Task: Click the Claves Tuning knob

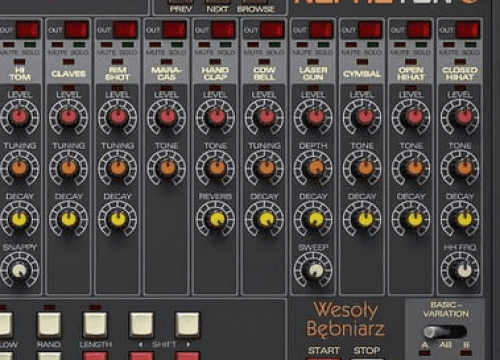Action: click(x=69, y=168)
